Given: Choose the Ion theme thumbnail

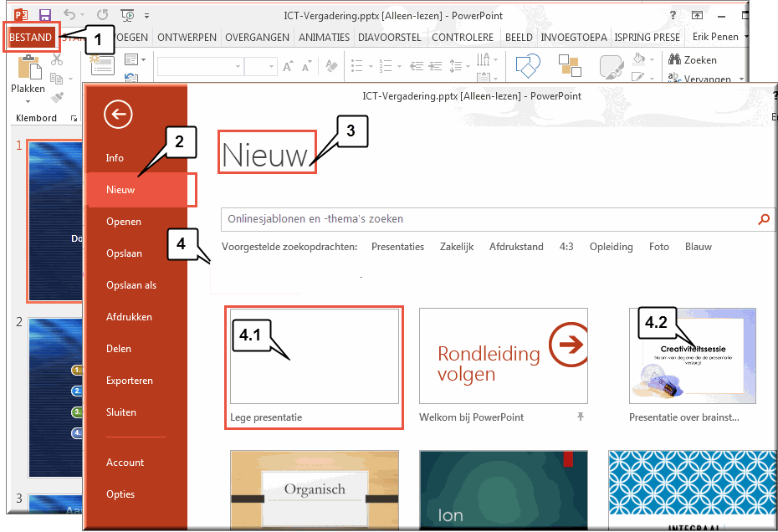Looking at the screenshot, I should coord(503,489).
